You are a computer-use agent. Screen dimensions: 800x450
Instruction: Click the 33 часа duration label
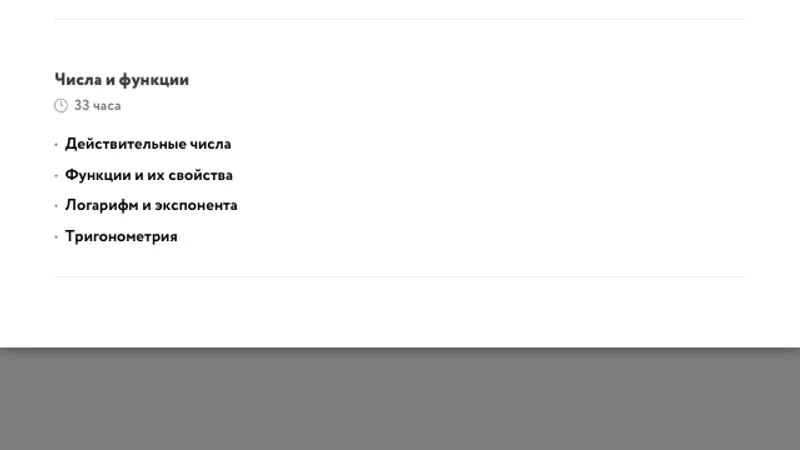(x=97, y=106)
